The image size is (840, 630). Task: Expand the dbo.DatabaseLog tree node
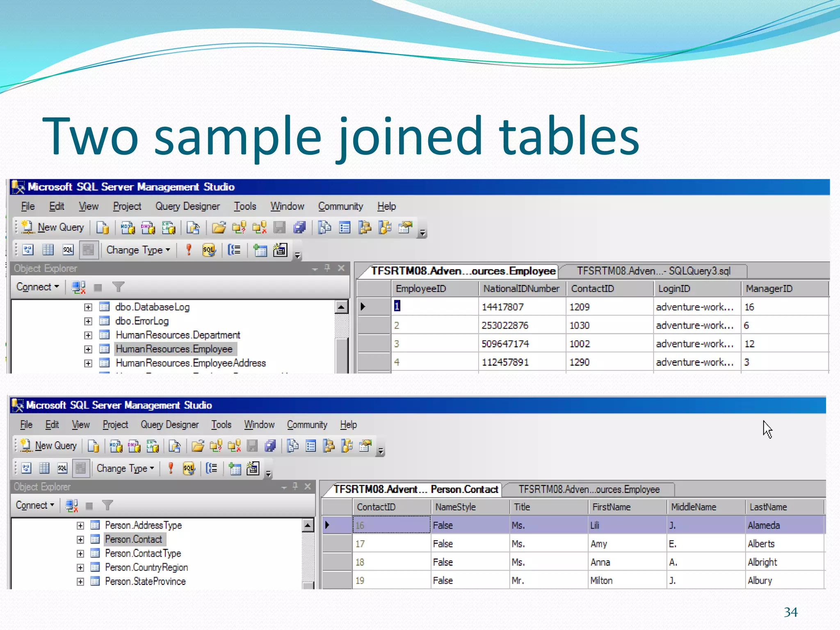point(88,307)
